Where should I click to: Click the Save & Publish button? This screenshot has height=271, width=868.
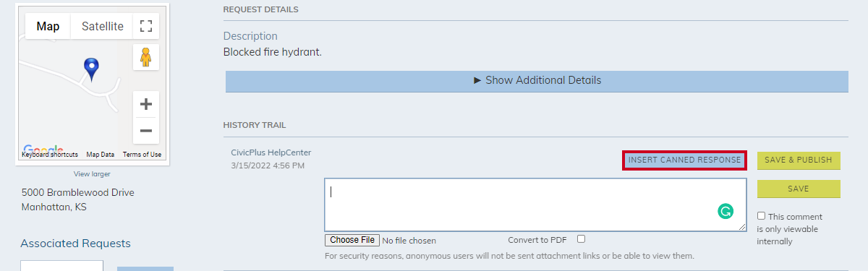(799, 160)
